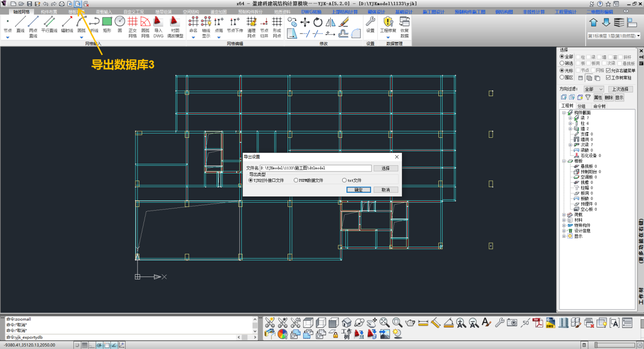Open the 方向过滤 dropdown set to 全部
The image size is (644, 349).
(593, 89)
